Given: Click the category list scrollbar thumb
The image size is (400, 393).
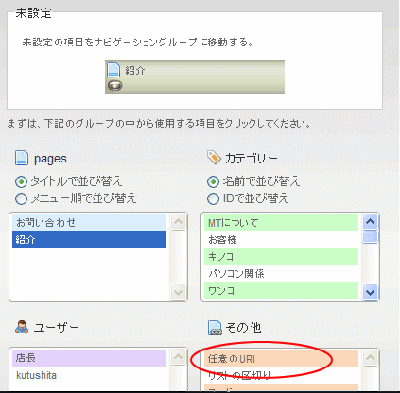Looking at the screenshot, I should [370, 237].
